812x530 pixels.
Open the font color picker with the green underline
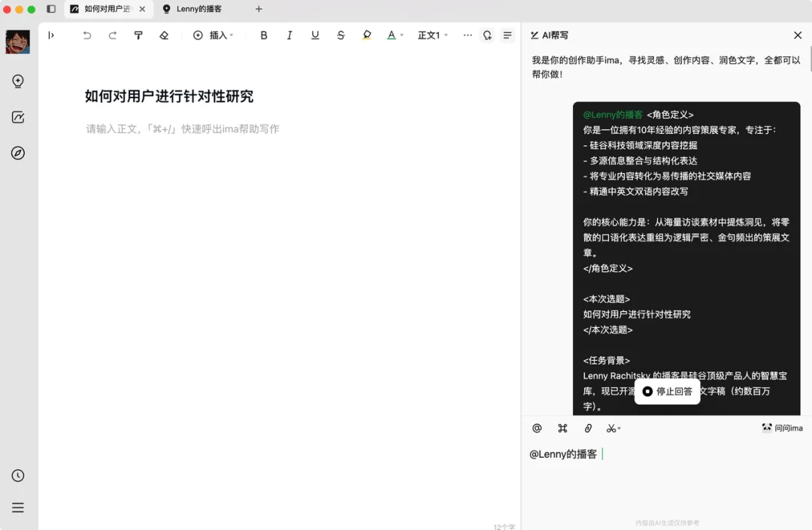[392, 35]
